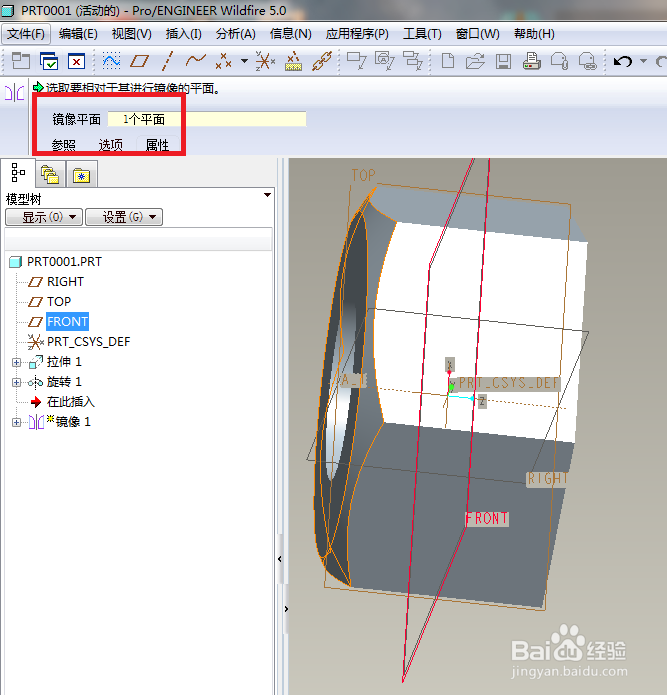Print the model using the printer icon
This screenshot has width=667, height=695.
tap(531, 61)
